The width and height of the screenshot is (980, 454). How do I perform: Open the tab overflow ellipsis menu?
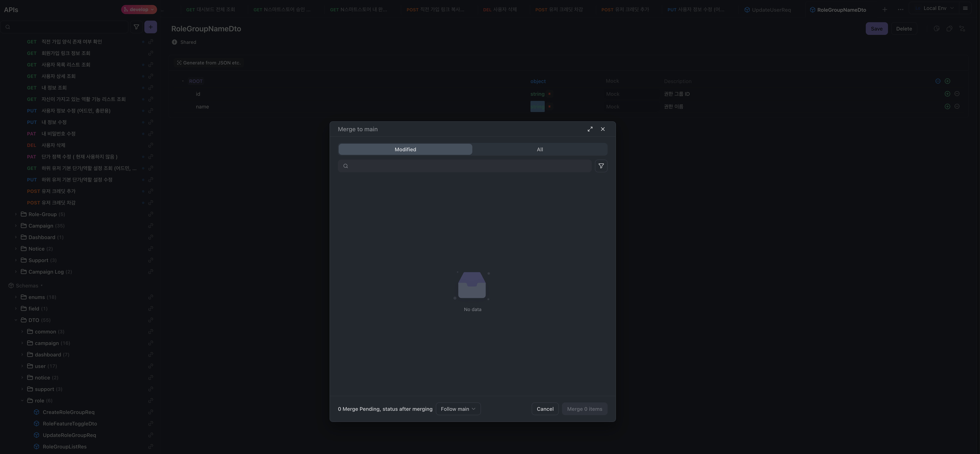click(900, 10)
